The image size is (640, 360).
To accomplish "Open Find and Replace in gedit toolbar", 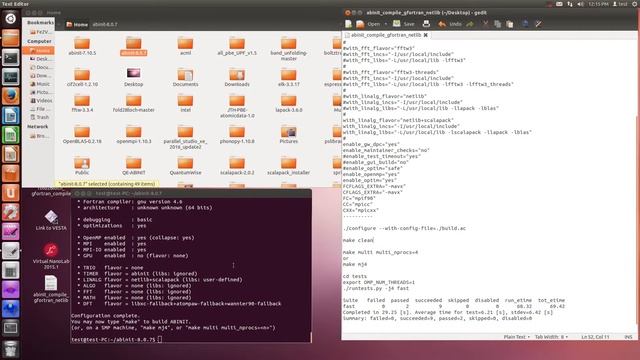I will tap(538, 24).
